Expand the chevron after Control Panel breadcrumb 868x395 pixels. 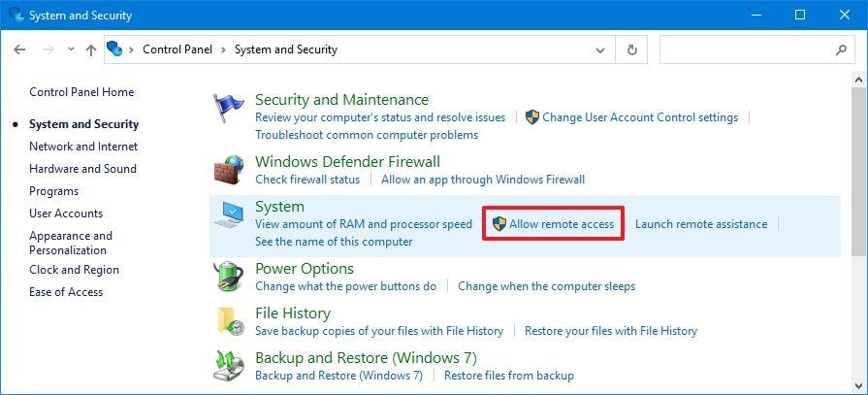coord(224,49)
